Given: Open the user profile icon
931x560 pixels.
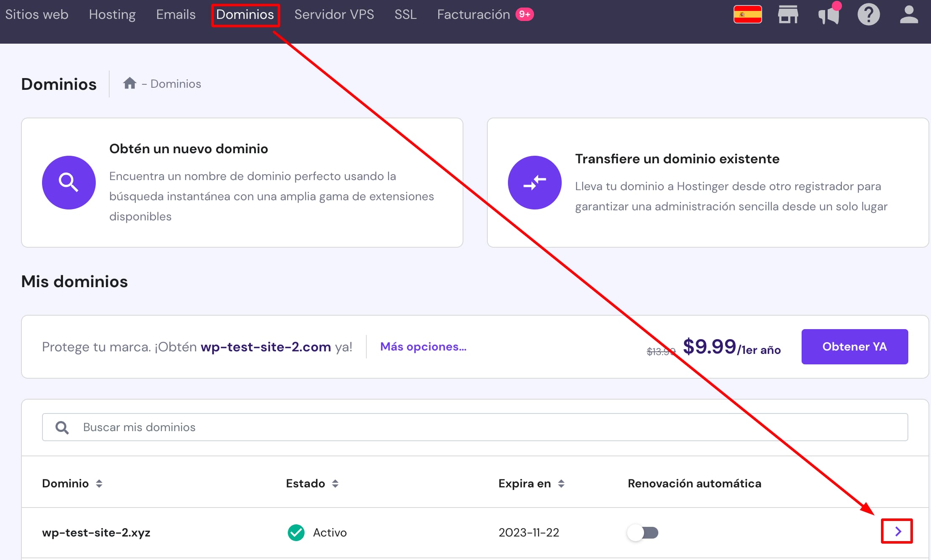Looking at the screenshot, I should pos(909,15).
